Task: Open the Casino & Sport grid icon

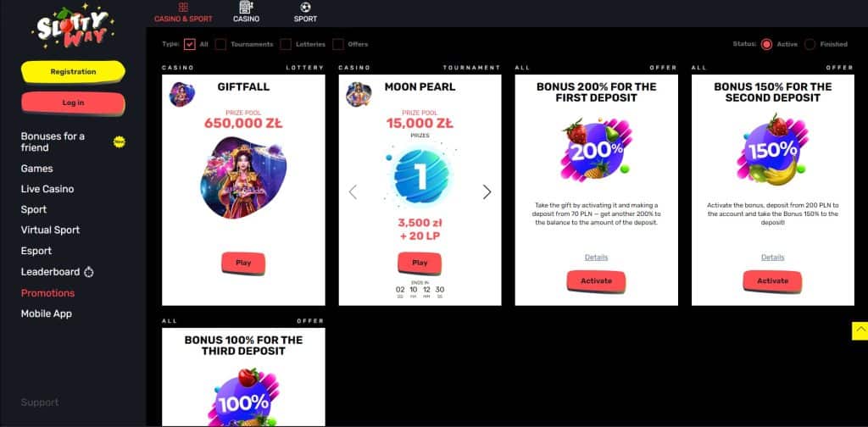Action: click(183, 7)
